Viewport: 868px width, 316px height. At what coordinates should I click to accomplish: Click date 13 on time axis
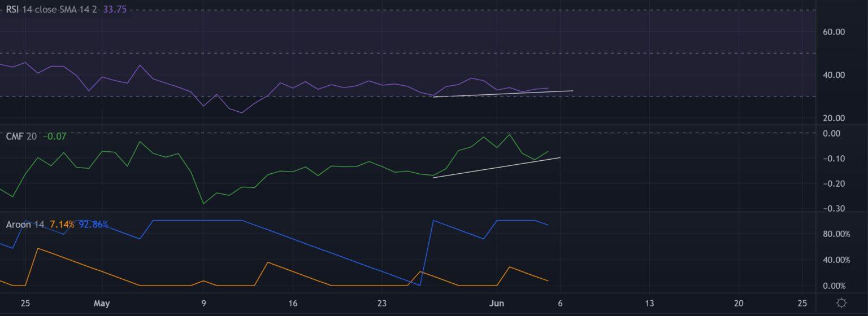[649, 304]
